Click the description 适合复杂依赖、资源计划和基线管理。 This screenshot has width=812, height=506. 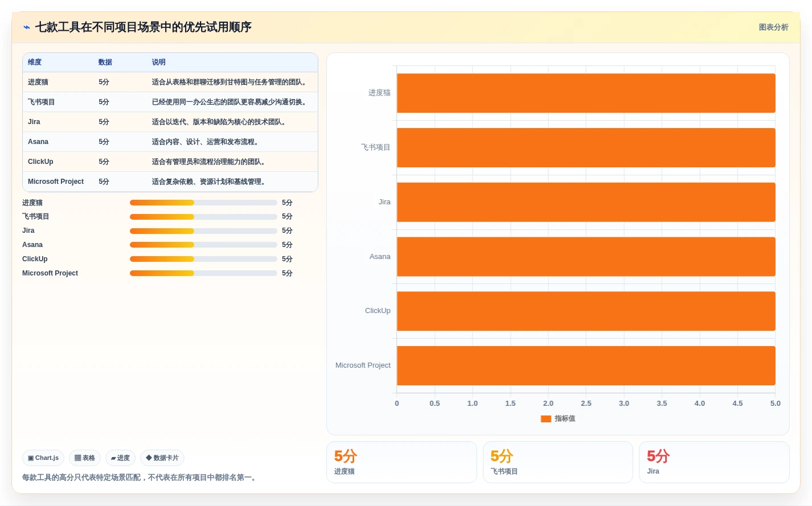(210, 182)
